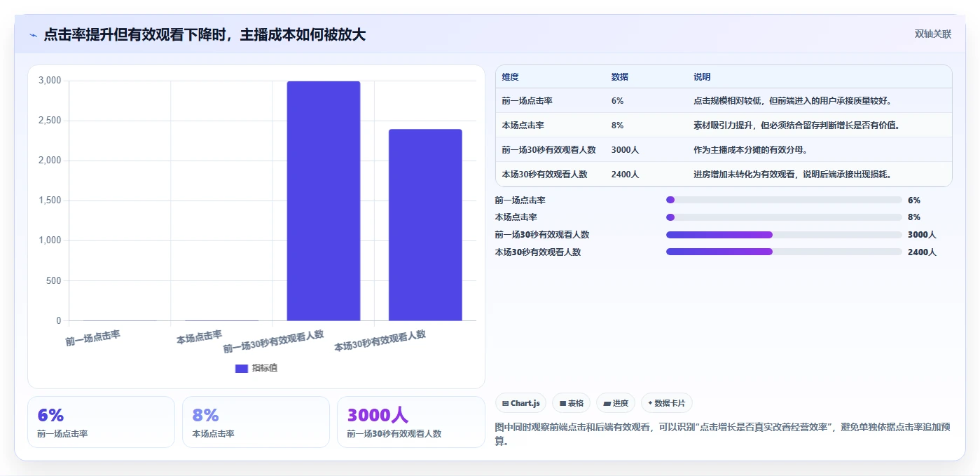
Task: Click the 2,000 y-axis label
Action: tap(50, 161)
